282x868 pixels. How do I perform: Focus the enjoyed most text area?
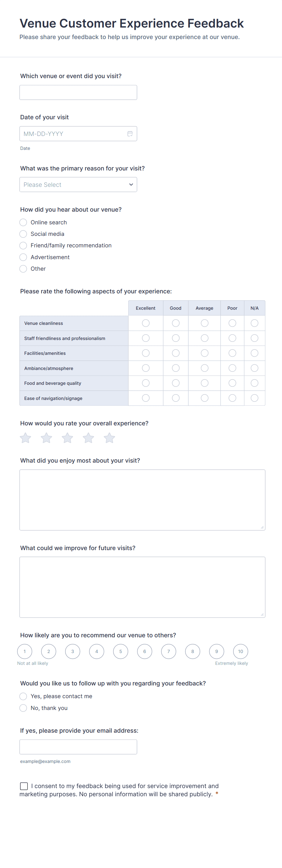click(x=142, y=500)
